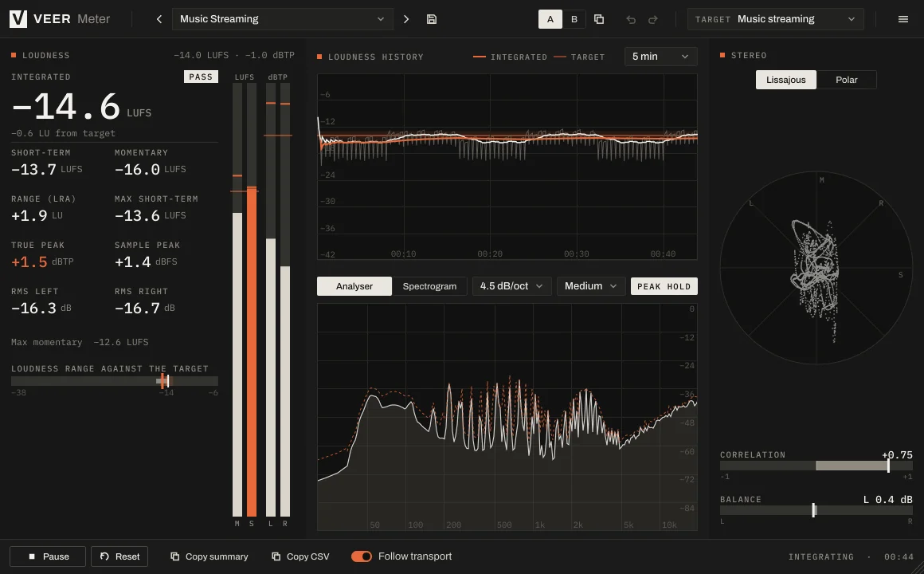The height and width of the screenshot is (574, 924).
Task: Click the VEER logo icon
Action: [18, 19]
